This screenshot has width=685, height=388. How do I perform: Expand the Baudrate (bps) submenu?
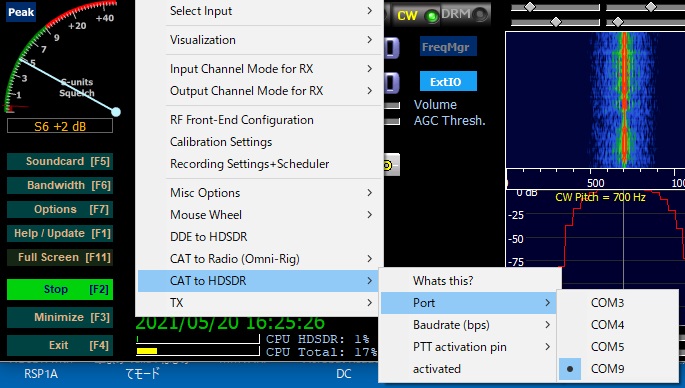(x=468, y=325)
